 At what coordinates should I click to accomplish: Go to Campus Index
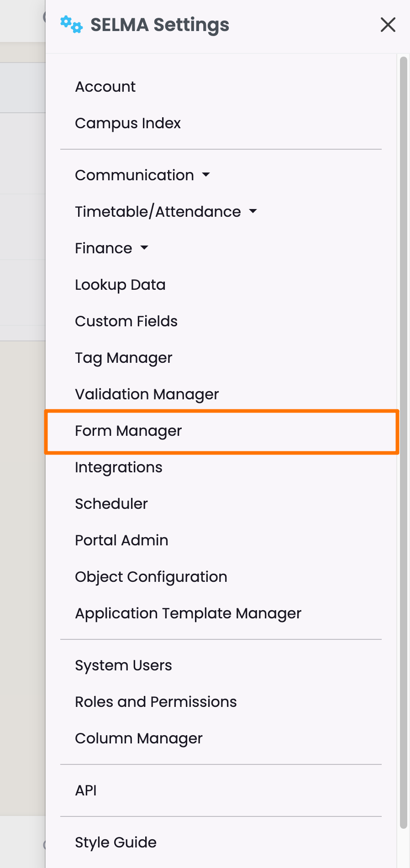point(128,123)
